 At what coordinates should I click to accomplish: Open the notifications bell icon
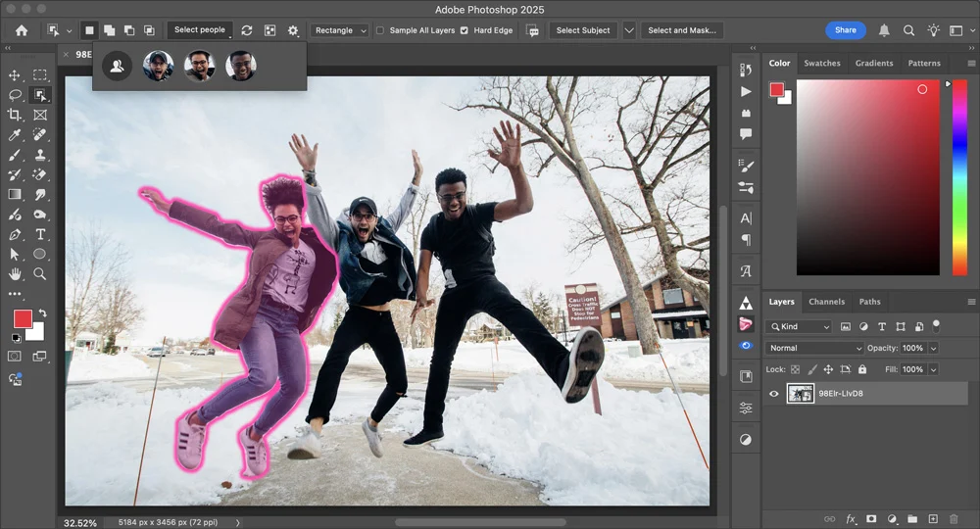884,30
